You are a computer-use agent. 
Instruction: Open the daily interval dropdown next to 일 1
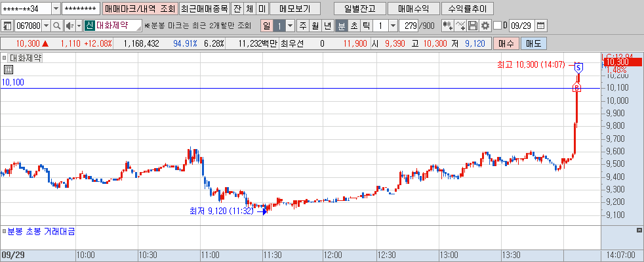(x=291, y=26)
